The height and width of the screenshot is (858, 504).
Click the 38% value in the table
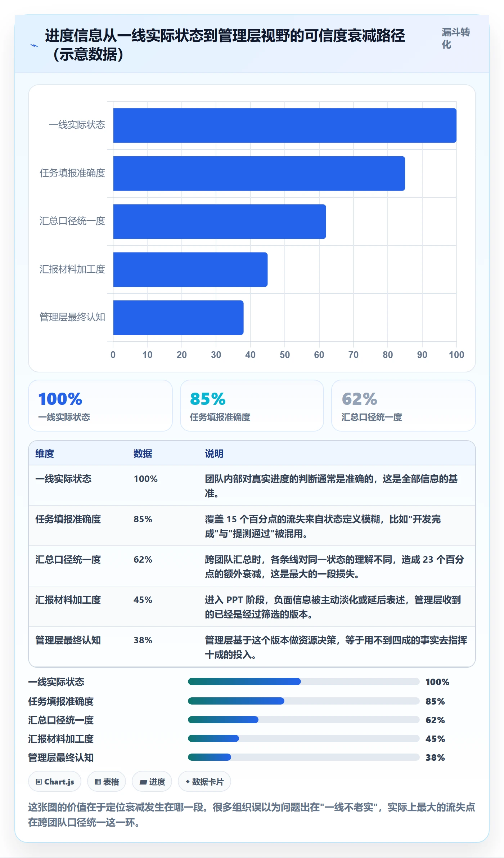click(143, 640)
